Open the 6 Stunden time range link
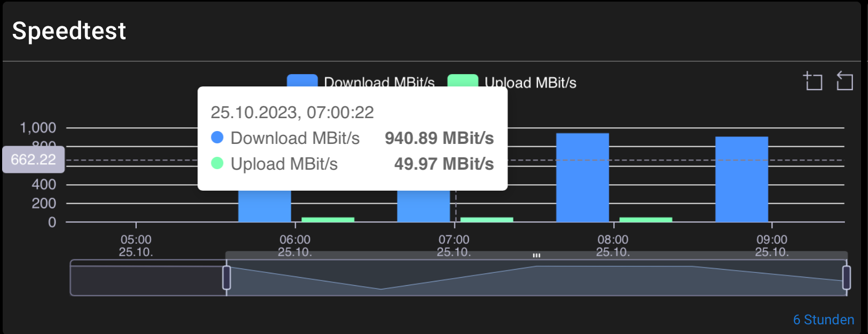 823,320
